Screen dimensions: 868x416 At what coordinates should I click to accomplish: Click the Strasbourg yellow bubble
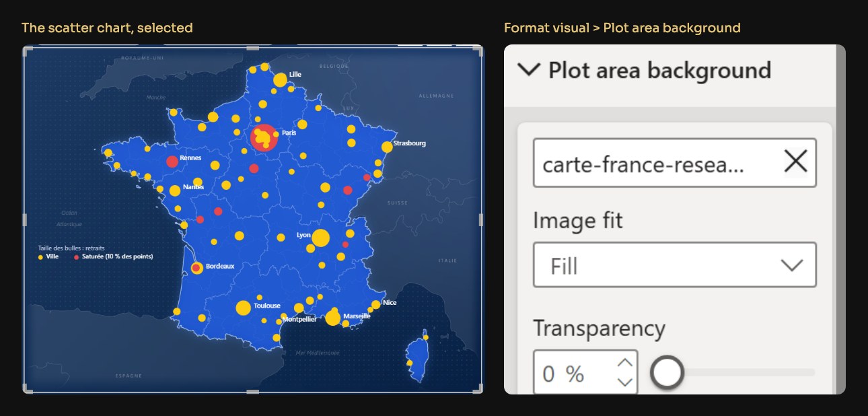[x=387, y=147]
